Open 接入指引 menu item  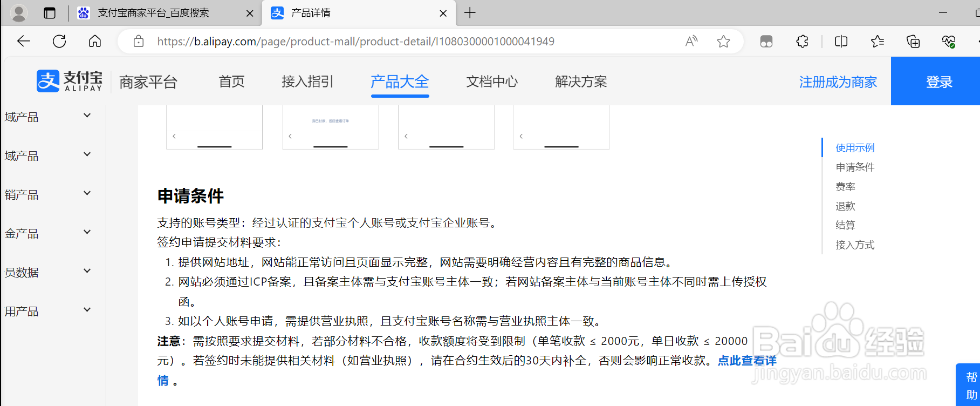(307, 82)
